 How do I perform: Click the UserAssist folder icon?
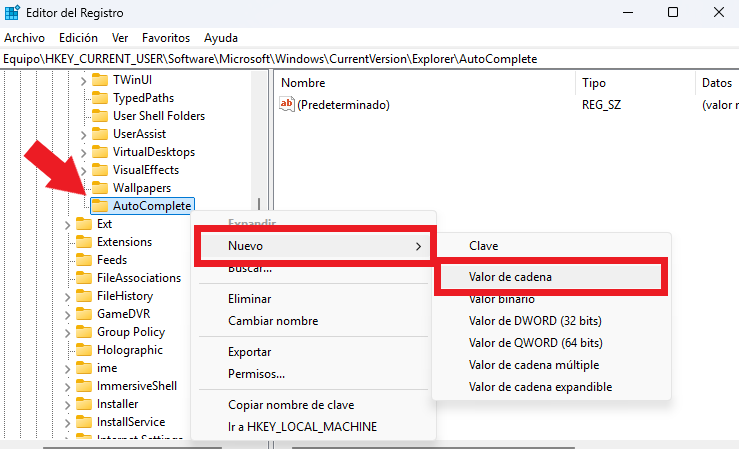(x=99, y=134)
